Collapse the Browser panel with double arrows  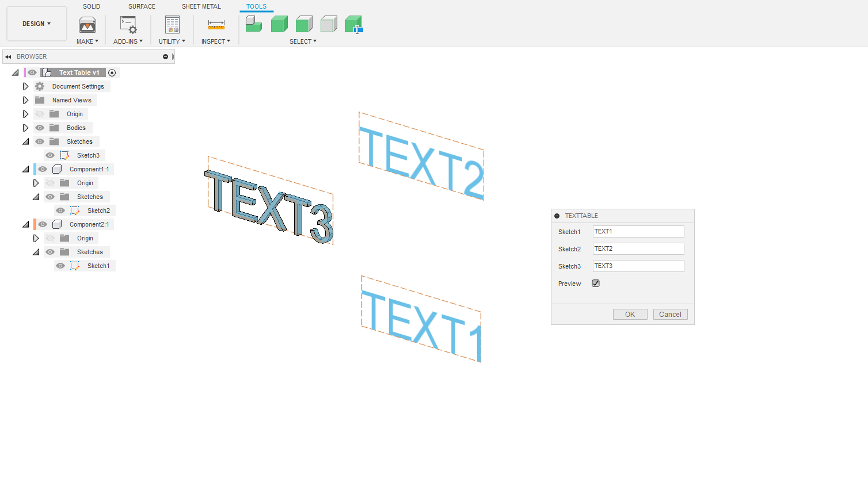click(8, 57)
